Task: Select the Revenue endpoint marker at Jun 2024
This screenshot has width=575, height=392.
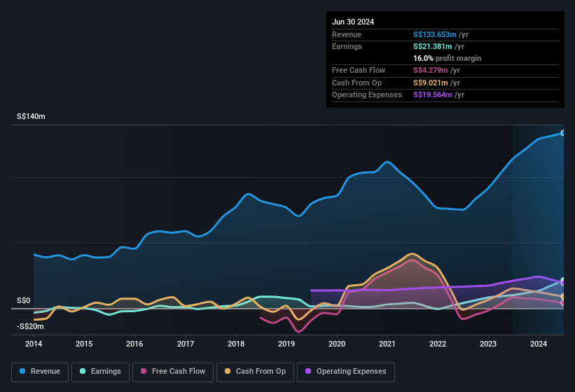Action: [x=563, y=133]
